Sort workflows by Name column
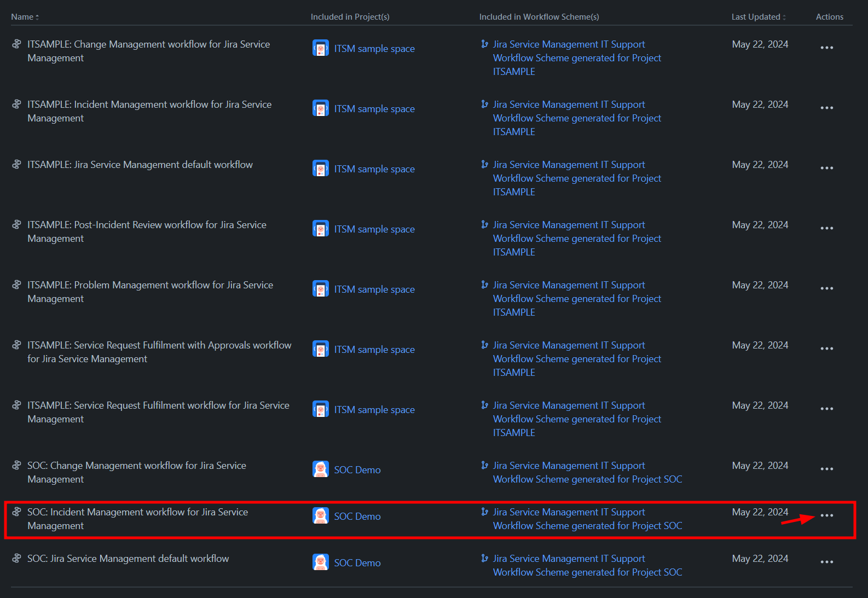 pos(25,17)
